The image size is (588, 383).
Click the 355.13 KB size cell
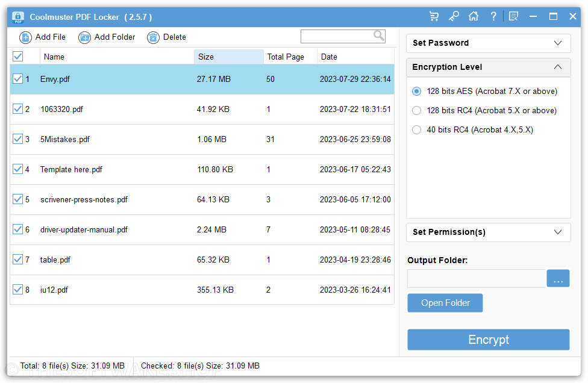click(x=215, y=290)
